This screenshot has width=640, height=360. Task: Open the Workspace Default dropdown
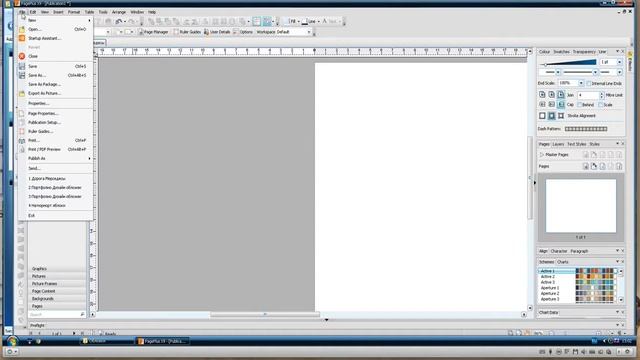(309, 32)
